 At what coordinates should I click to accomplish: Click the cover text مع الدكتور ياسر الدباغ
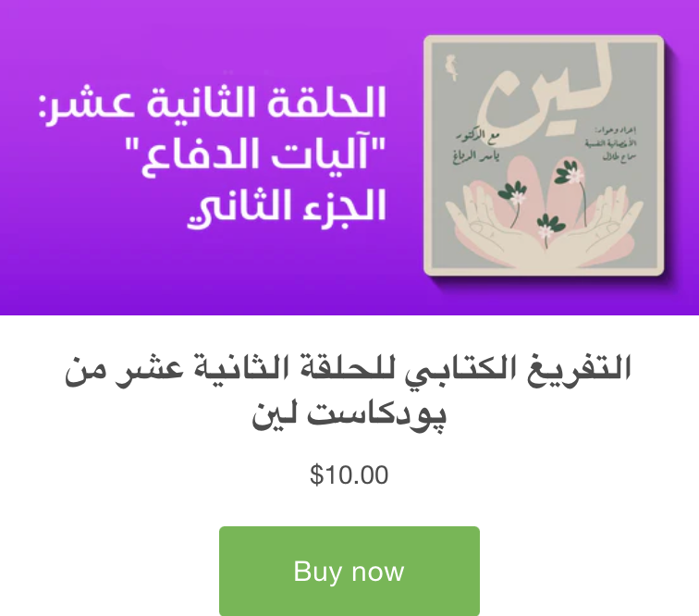pyautogui.click(x=476, y=148)
